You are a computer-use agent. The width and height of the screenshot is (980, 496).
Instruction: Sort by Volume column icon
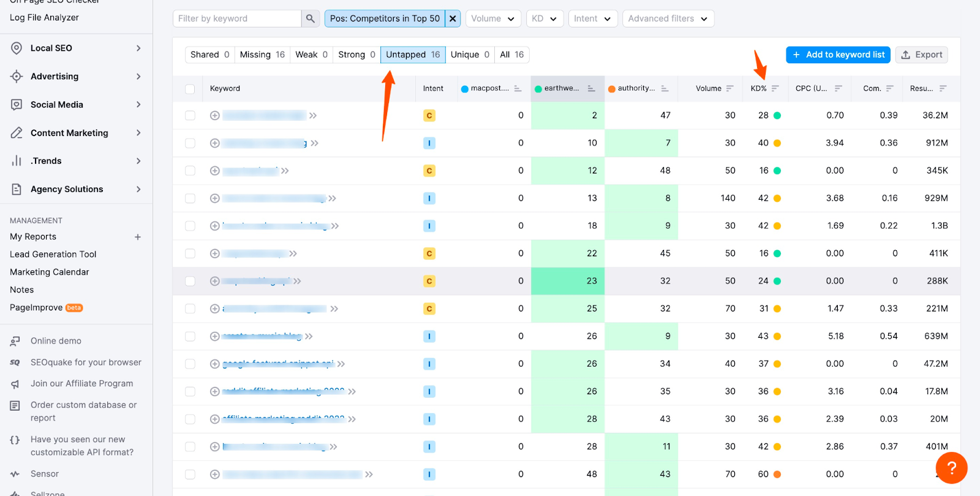click(729, 88)
